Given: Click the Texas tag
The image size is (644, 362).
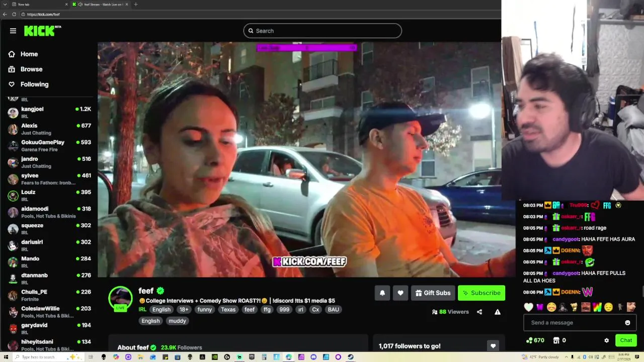Looking at the screenshot, I should pos(228,309).
